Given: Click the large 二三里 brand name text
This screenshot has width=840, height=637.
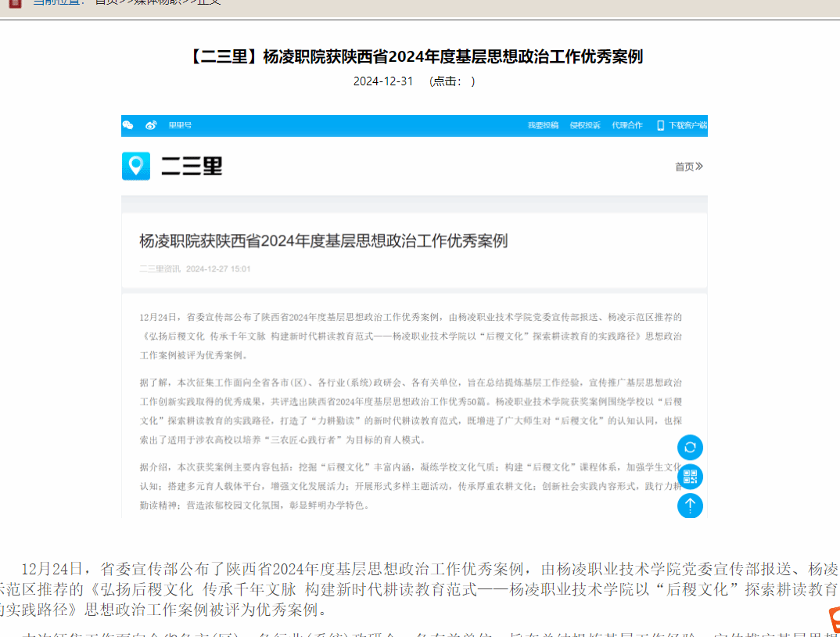Looking at the screenshot, I should [192, 166].
